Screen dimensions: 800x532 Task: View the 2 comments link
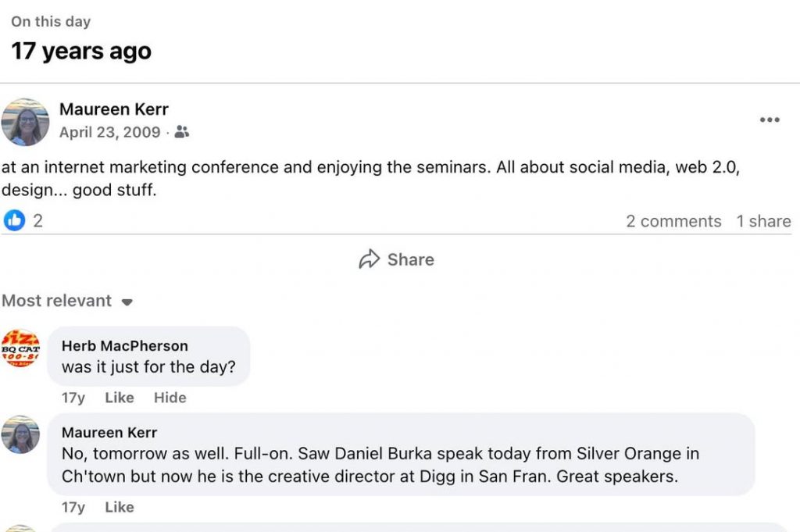[673, 221]
